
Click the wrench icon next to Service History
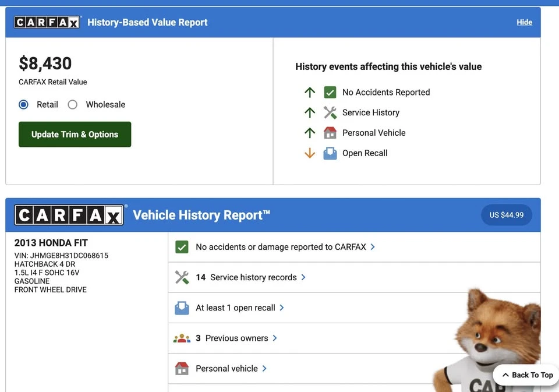330,112
